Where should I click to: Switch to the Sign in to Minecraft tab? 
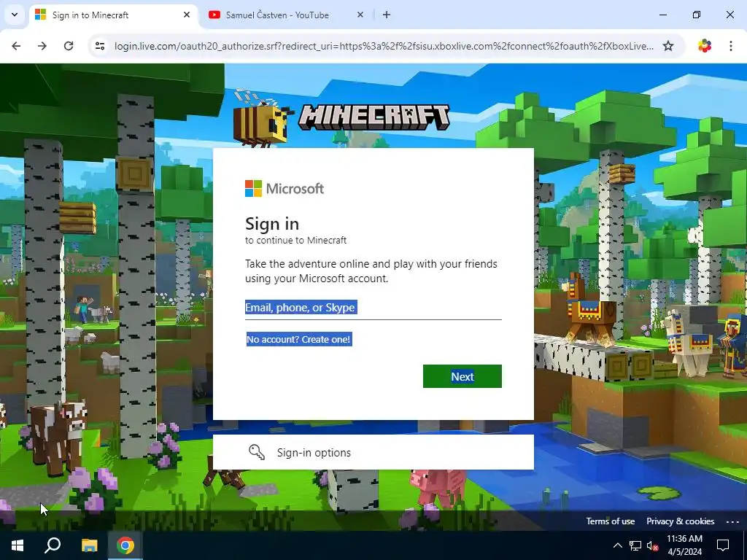[x=115, y=15]
